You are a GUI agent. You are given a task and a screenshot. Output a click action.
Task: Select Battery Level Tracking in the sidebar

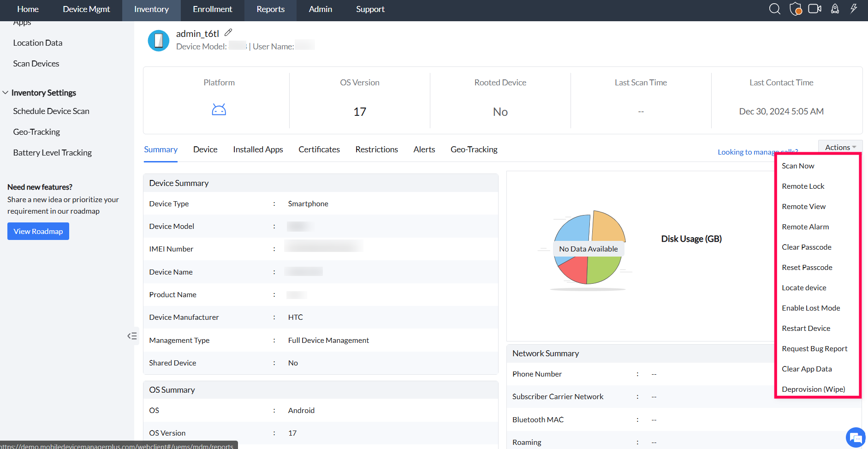click(52, 152)
